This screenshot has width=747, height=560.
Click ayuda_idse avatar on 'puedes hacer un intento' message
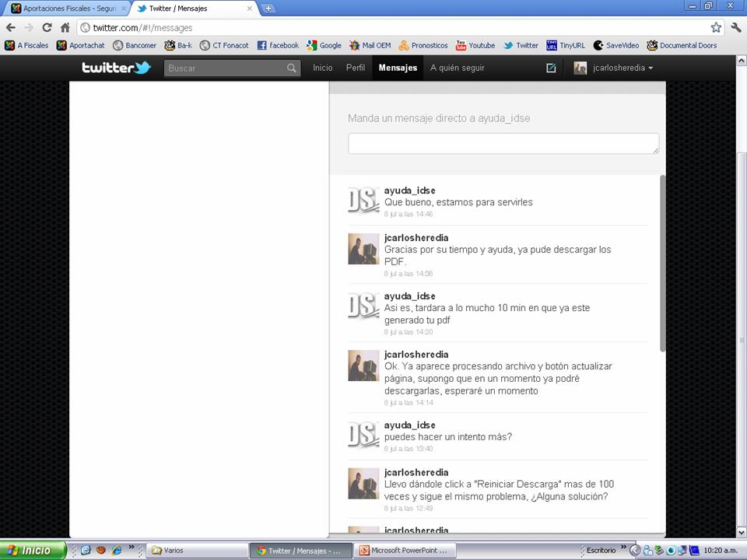click(x=363, y=436)
